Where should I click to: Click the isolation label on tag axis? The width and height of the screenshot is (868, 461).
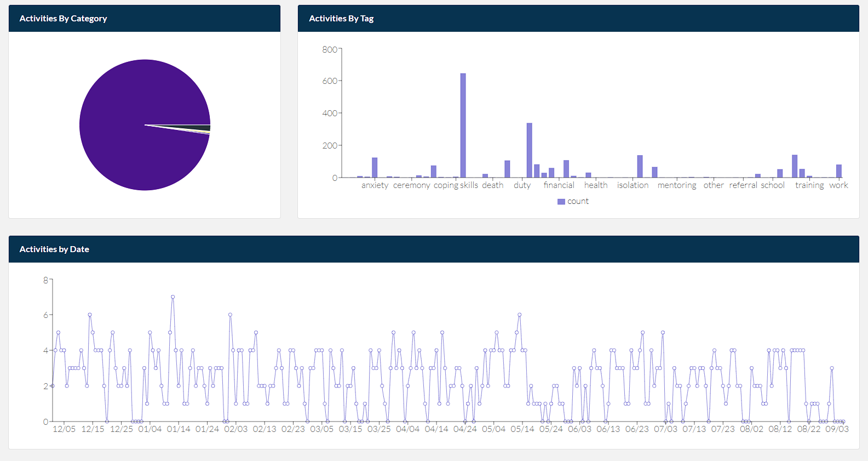coord(633,185)
